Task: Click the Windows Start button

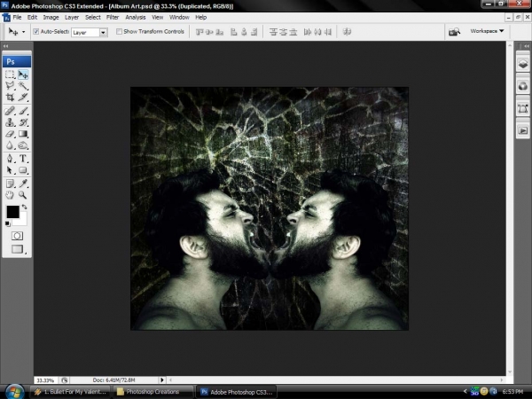Action: 14,392
